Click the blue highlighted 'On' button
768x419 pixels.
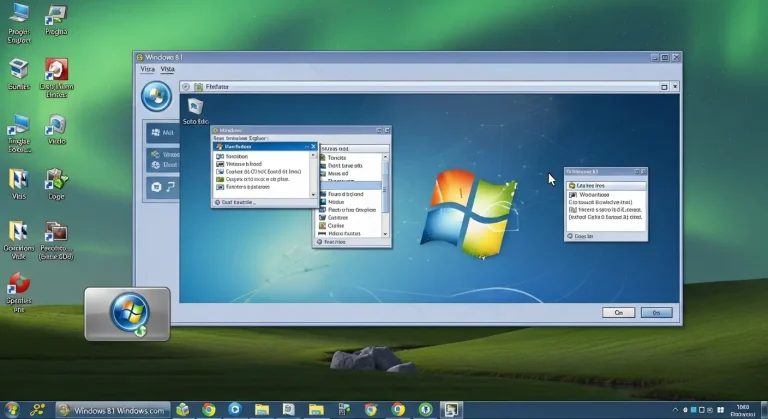[656, 313]
